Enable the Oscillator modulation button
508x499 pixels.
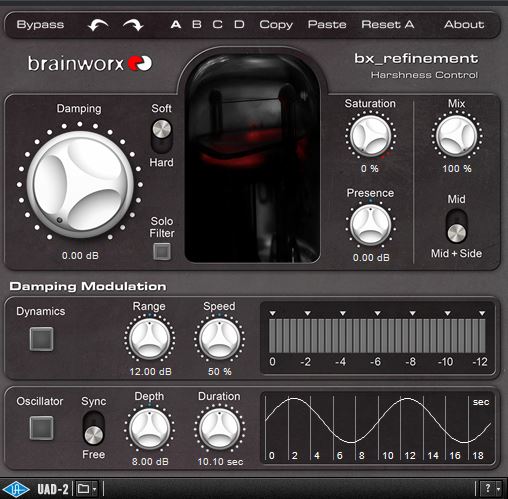(x=41, y=428)
